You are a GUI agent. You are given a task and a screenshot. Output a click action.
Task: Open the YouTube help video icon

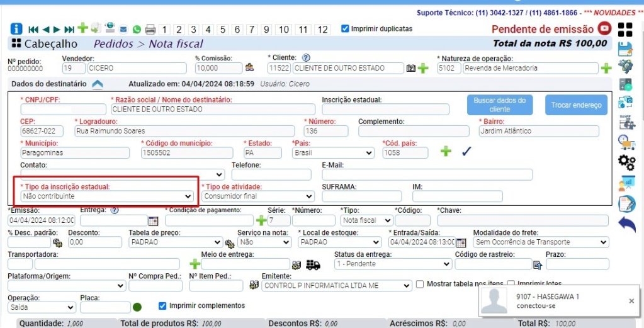pos(604,28)
